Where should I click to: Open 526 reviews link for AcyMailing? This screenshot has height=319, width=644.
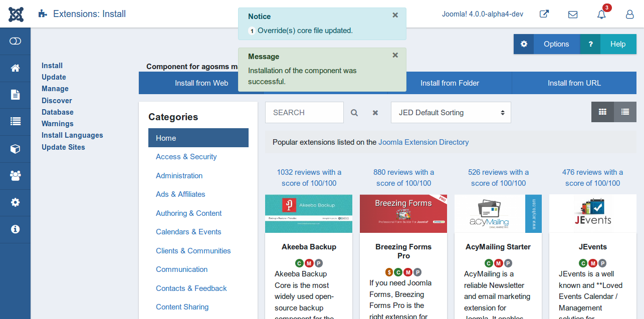pyautogui.click(x=499, y=178)
